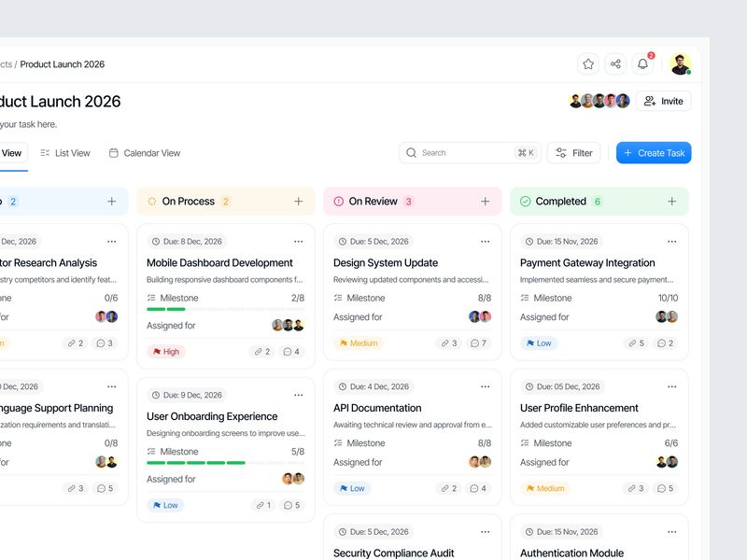Open notifications bell icon
Image resolution: width=747 pixels, height=560 pixels.
[642, 64]
